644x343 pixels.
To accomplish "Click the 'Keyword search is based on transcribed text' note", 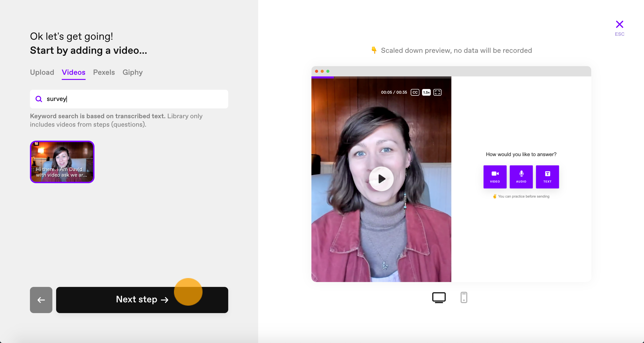I will (x=98, y=116).
